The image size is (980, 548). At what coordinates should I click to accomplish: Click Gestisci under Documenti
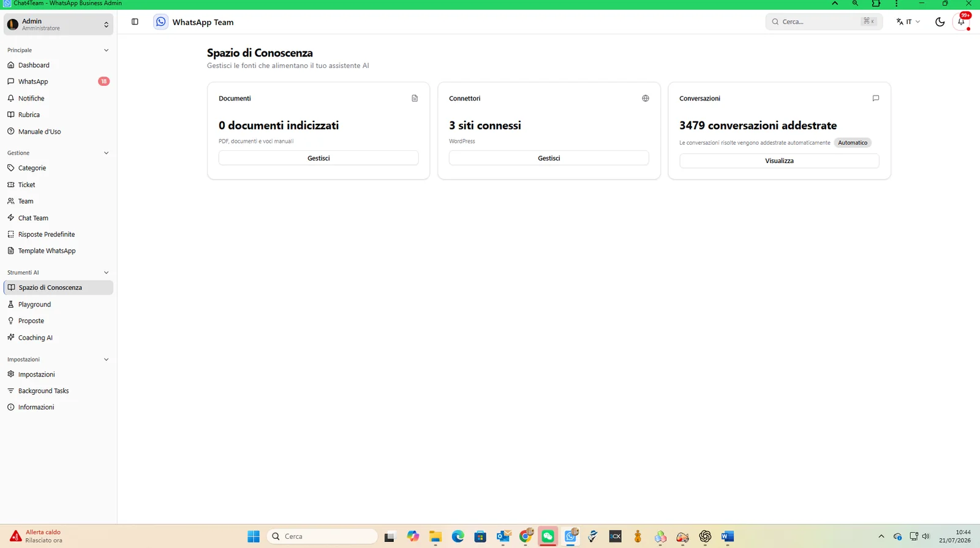(x=318, y=158)
